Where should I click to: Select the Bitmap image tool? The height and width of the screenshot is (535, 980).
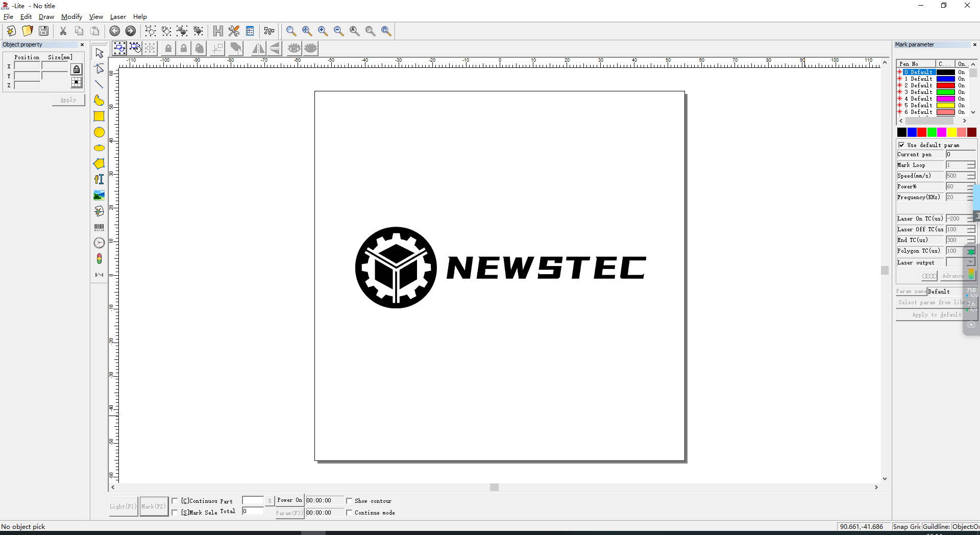99,195
